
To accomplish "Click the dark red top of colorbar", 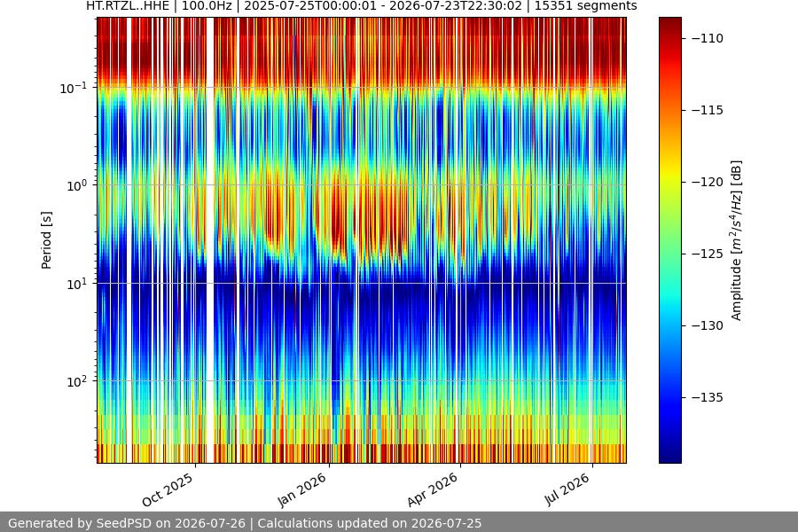I will [x=669, y=23].
